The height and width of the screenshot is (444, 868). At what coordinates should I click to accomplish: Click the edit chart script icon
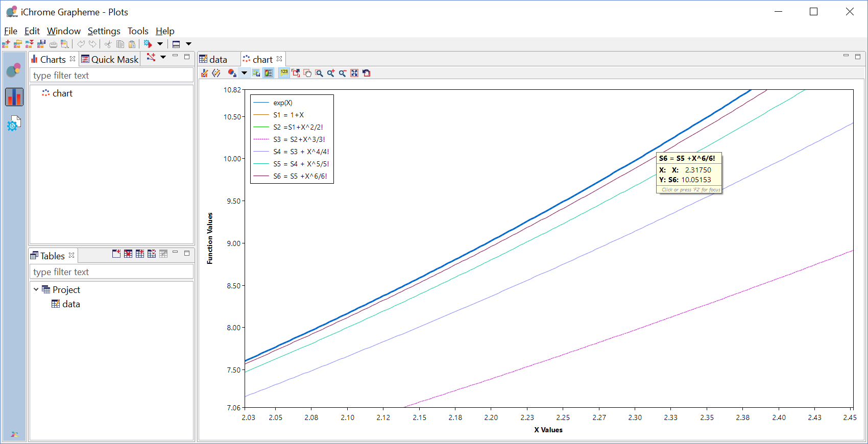pos(216,73)
